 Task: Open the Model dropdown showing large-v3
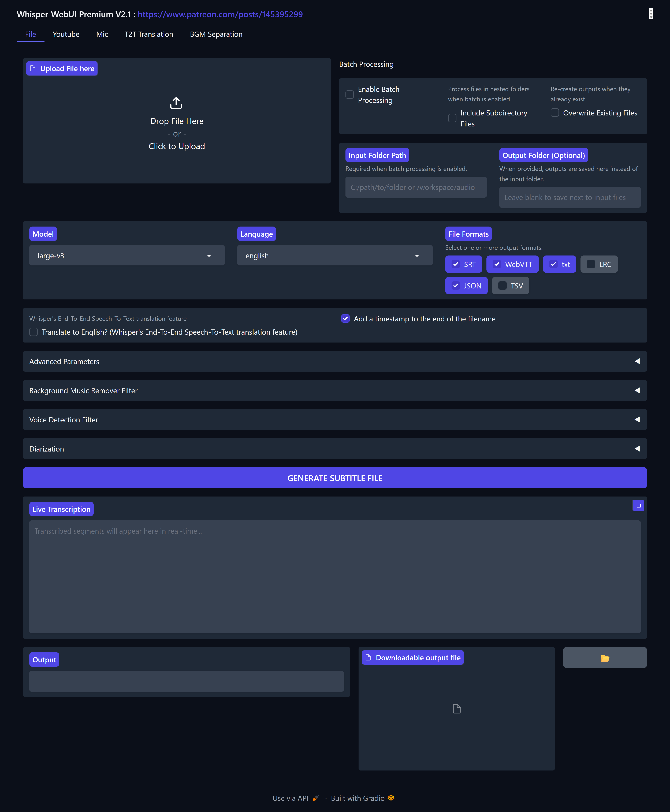(127, 256)
